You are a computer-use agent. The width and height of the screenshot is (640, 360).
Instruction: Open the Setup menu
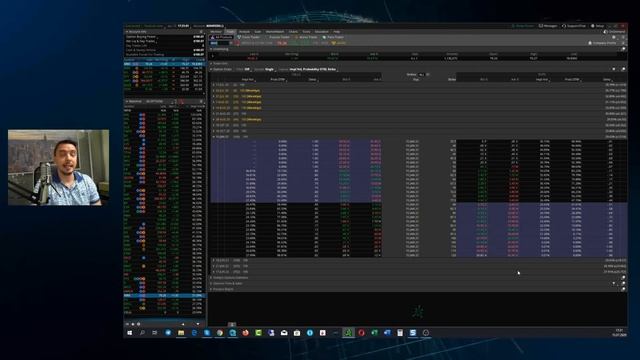[598, 26]
